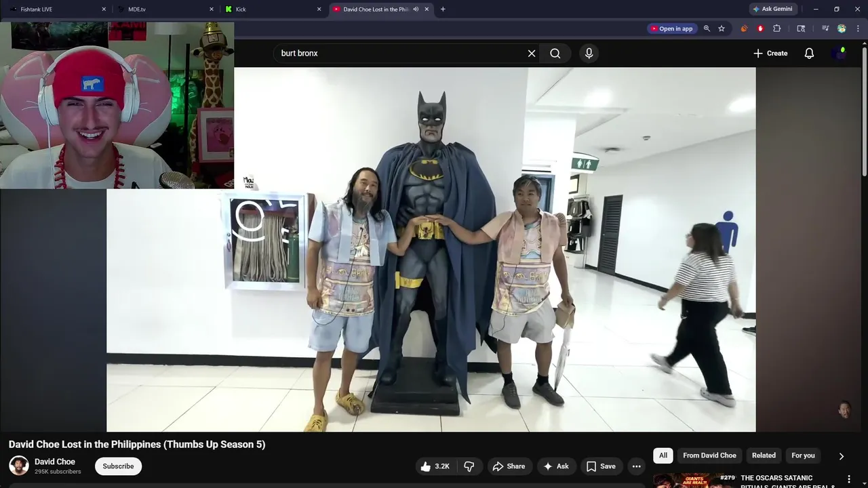Viewport: 868px width, 488px height.
Task: Switch to the Fishtank LIVE tab
Action: click(x=58, y=9)
